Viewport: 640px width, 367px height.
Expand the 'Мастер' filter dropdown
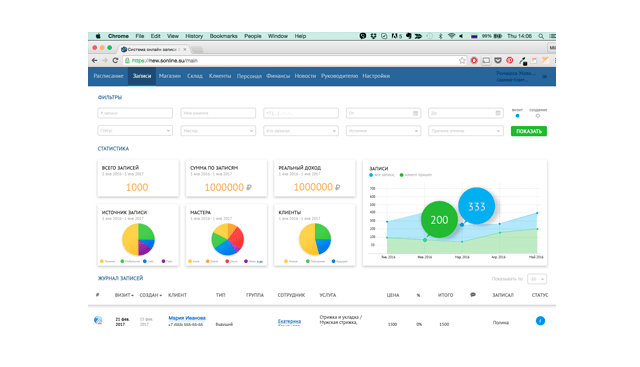[x=218, y=131]
